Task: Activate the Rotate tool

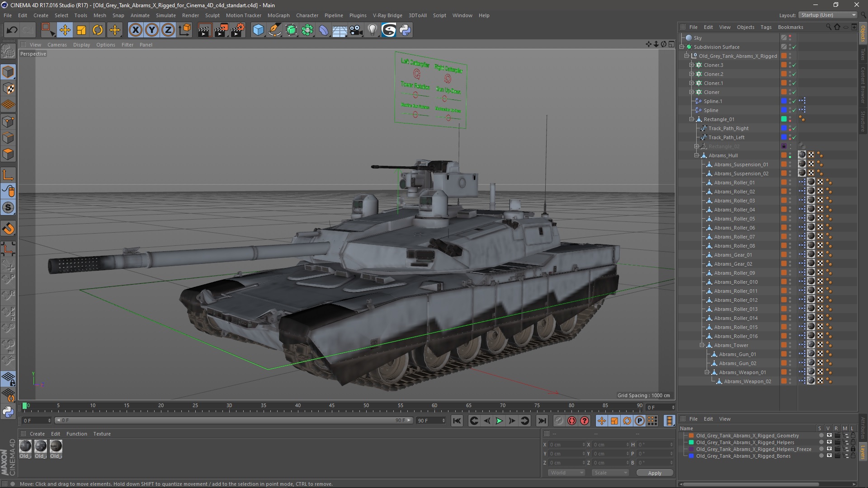Action: click(98, 30)
